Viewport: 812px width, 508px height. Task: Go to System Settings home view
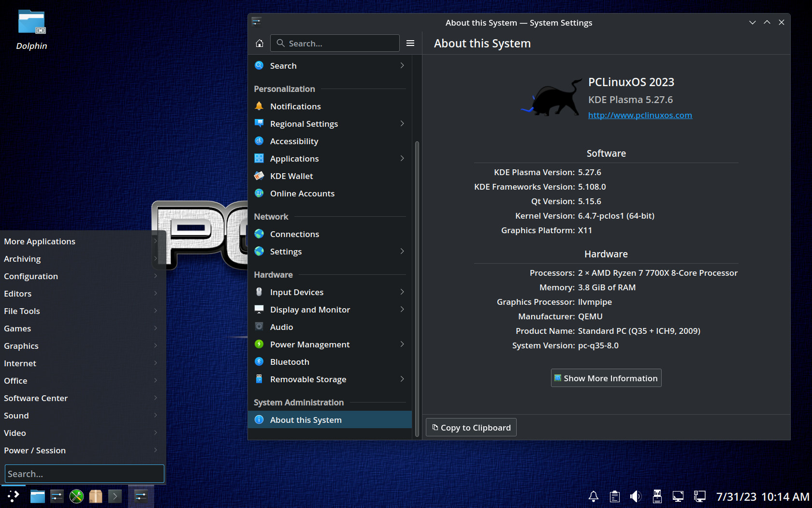(260, 43)
